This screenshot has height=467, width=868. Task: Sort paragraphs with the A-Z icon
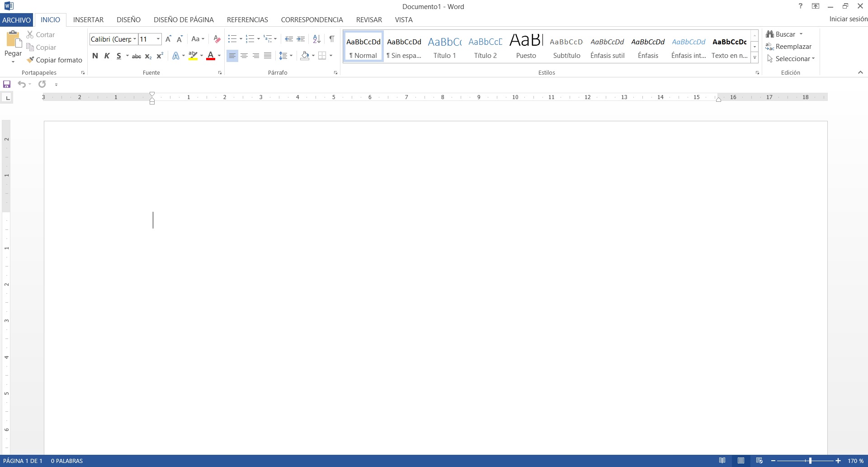pyautogui.click(x=317, y=39)
